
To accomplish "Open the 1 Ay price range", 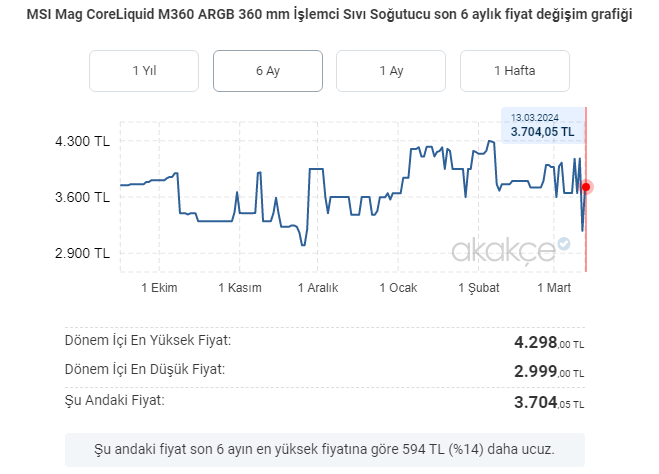I will 391,71.
